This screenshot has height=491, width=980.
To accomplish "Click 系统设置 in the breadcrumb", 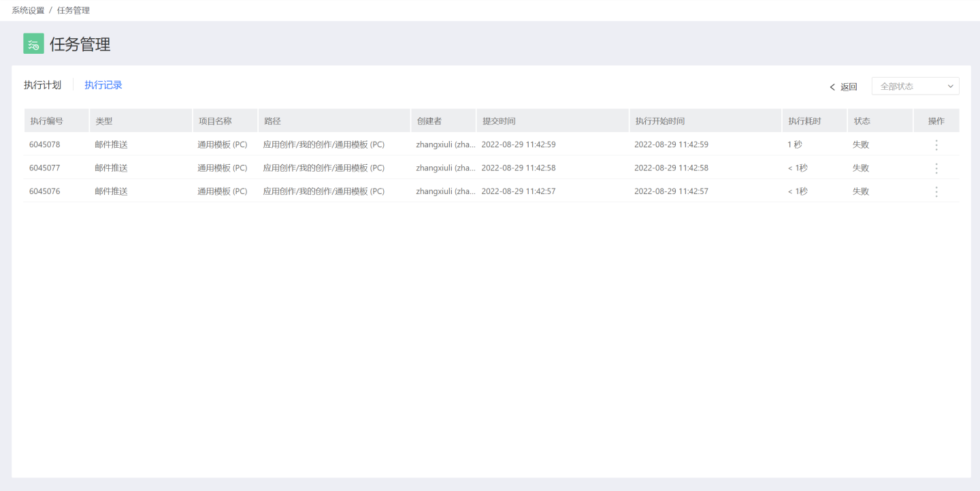I will click(x=28, y=10).
